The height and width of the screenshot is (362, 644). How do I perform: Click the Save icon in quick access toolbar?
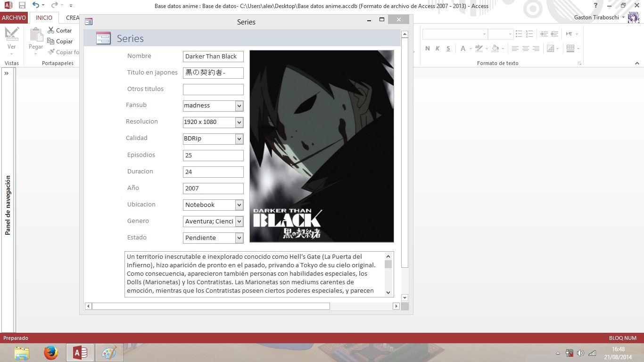pos(22,5)
